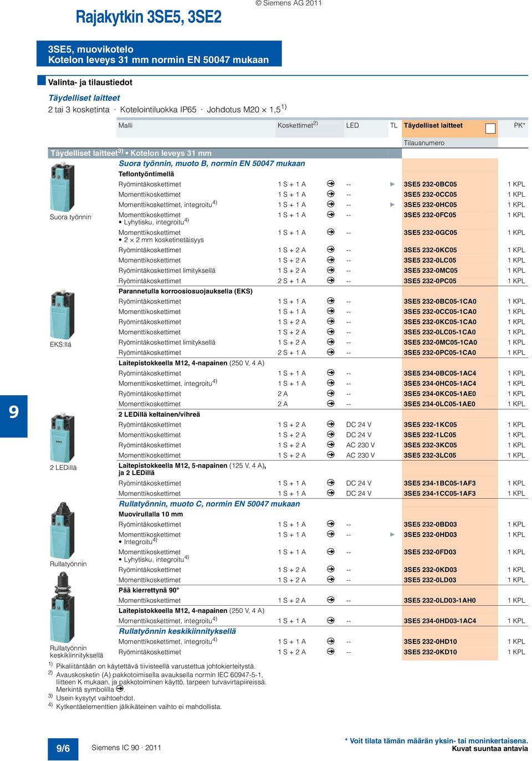The image size is (532, 761).
Task: Click the heading Rullatyönnin, muoto C
Action: point(209,504)
